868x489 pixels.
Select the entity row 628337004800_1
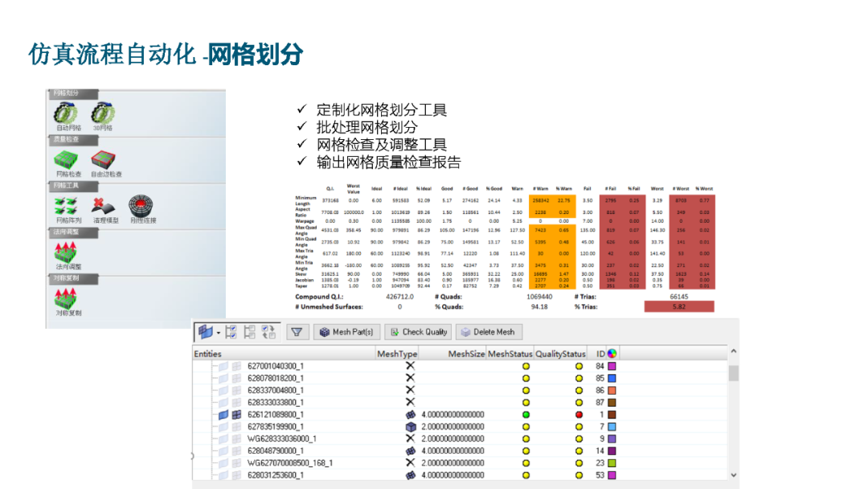[460, 390]
